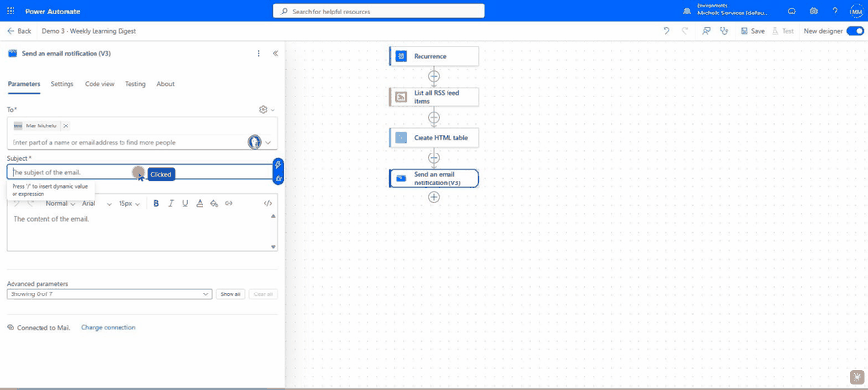
Task: Click the search for helpful resources box
Action: pos(379,11)
